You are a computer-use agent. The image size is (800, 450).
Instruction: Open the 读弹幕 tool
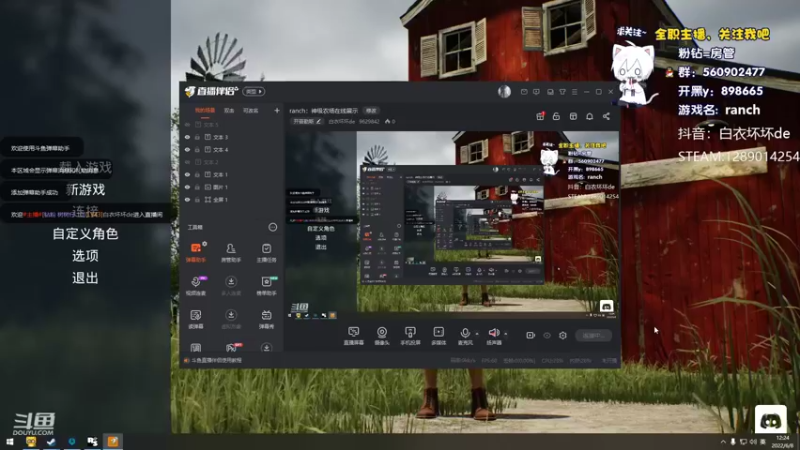click(196, 319)
